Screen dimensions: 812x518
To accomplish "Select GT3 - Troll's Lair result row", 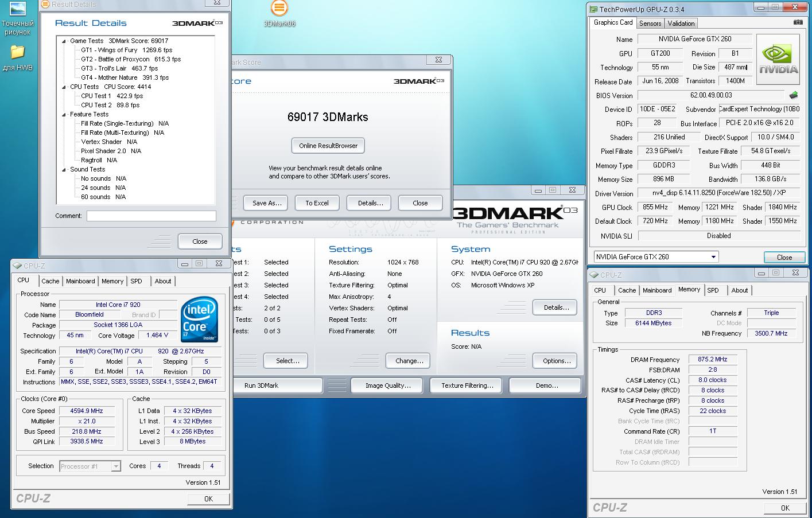I will click(119, 68).
